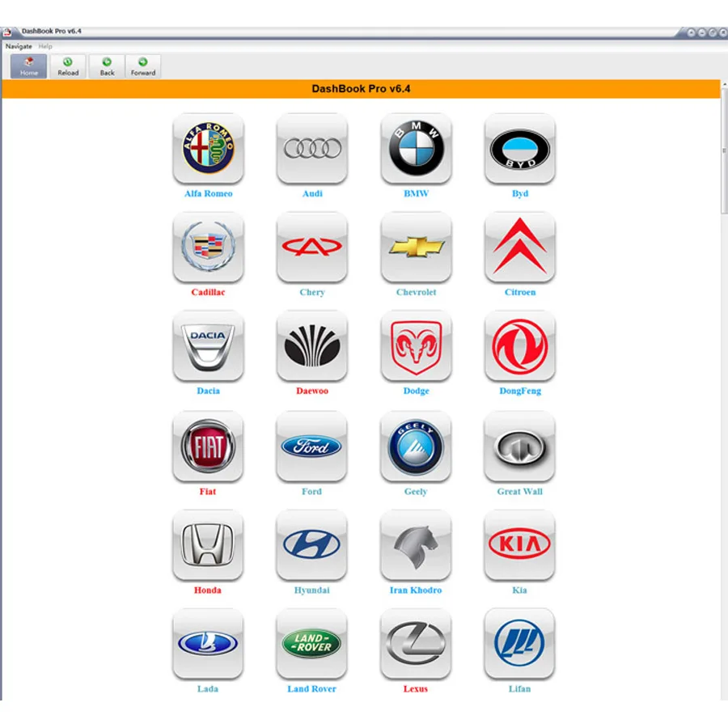Follow the Dodge text link
This screenshot has width=728, height=728.
point(416,391)
